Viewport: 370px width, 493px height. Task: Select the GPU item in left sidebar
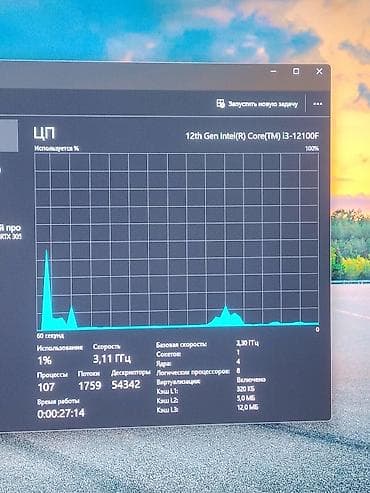tap(11, 231)
